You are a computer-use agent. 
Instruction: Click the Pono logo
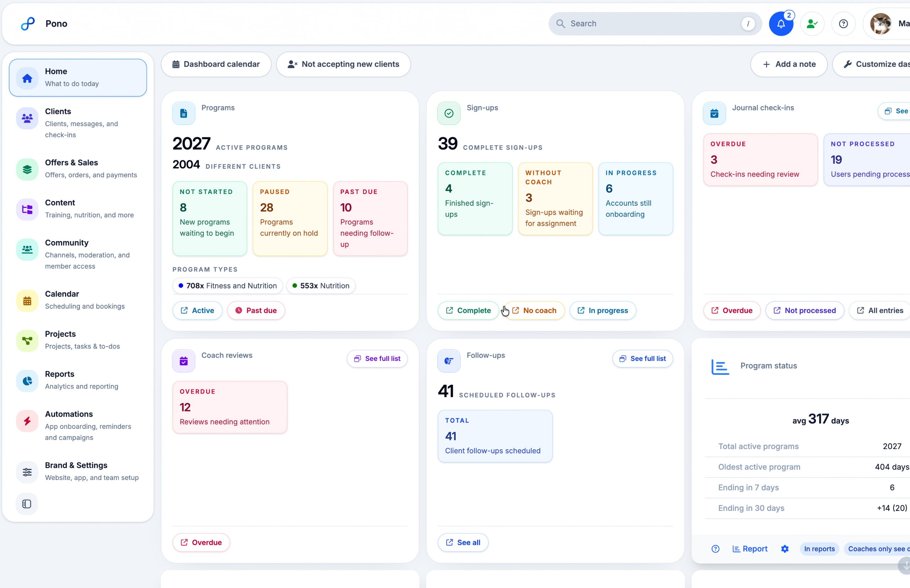tap(28, 24)
